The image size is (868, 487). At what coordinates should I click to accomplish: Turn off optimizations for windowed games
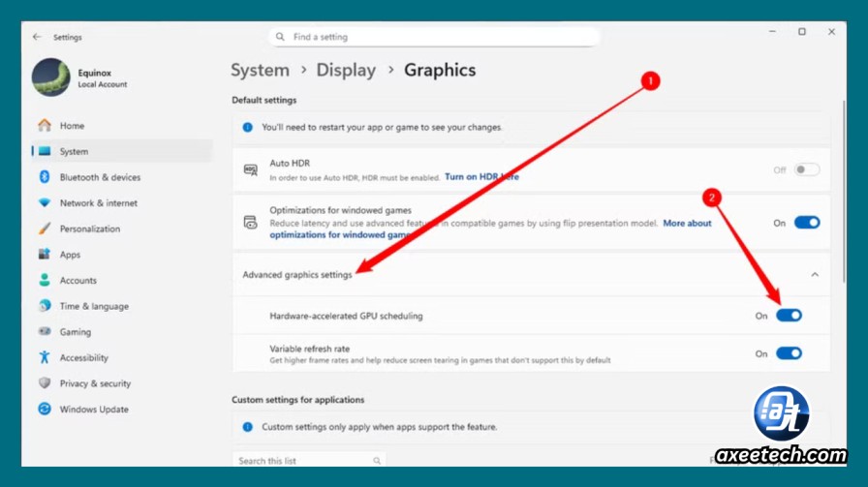click(807, 223)
